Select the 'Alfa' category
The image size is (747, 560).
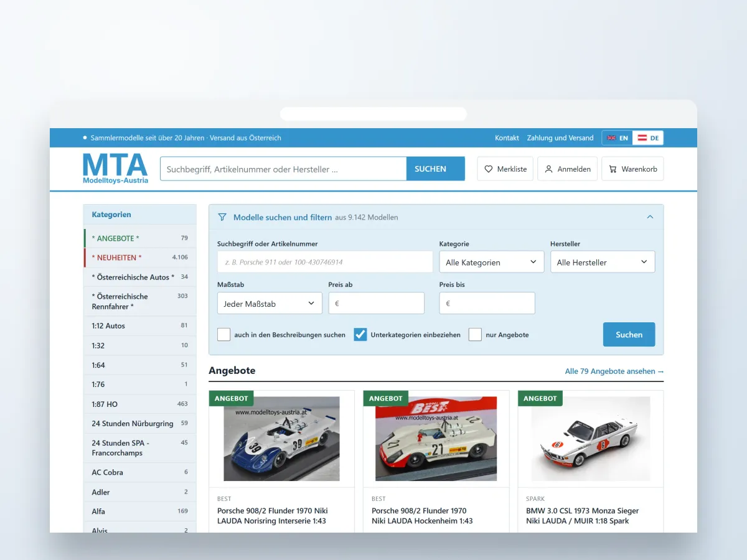point(140,511)
